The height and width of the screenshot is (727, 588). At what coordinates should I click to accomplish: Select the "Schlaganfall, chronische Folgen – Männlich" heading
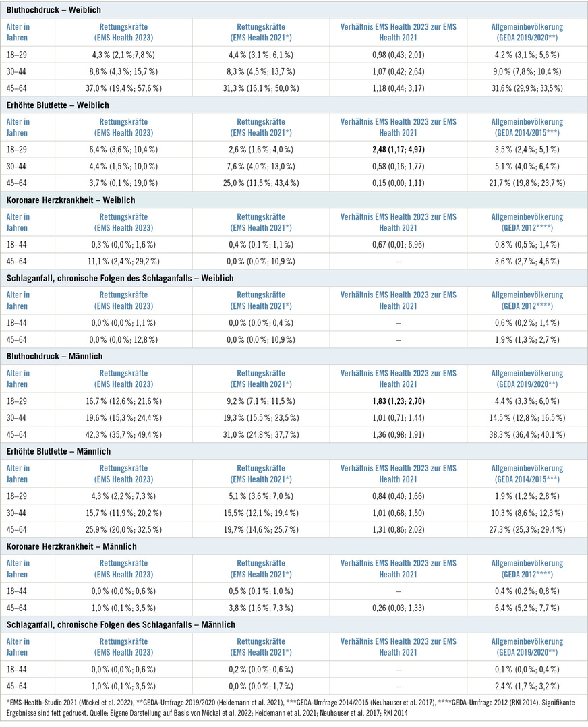[x=121, y=625]
